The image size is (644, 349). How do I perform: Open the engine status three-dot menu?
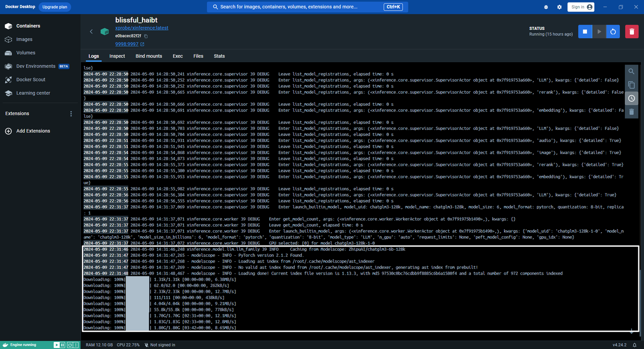[76, 345]
